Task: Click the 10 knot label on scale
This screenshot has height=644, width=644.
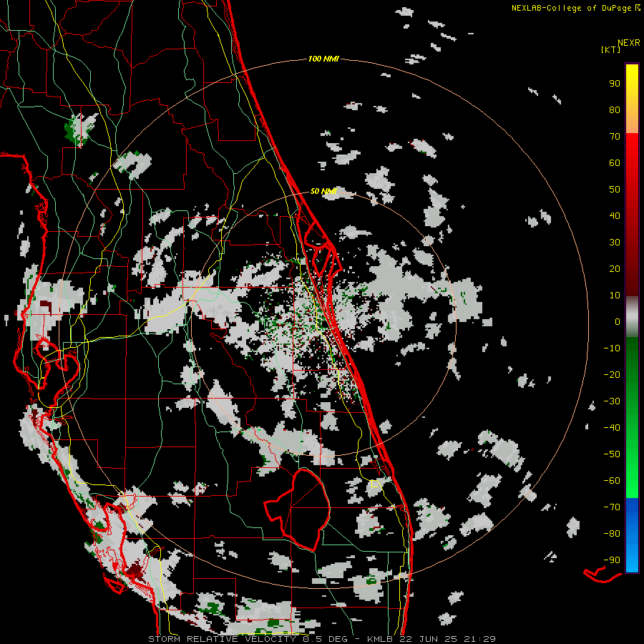Action: pos(615,296)
